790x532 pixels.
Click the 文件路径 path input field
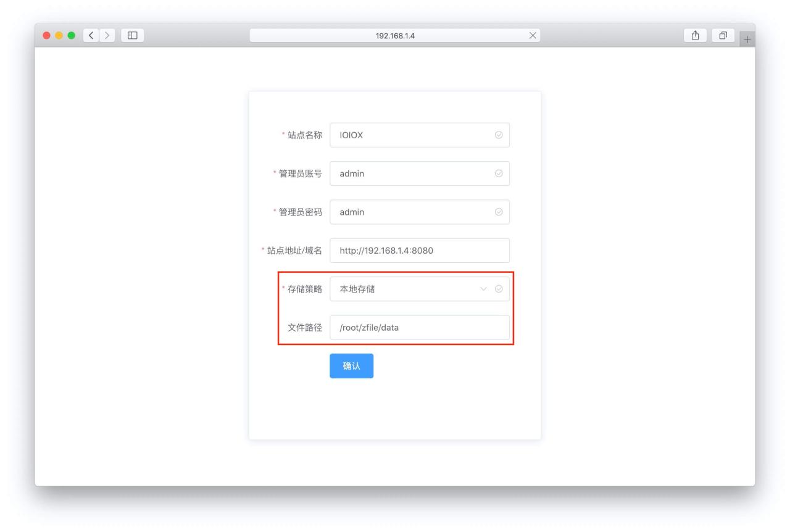[x=420, y=327]
